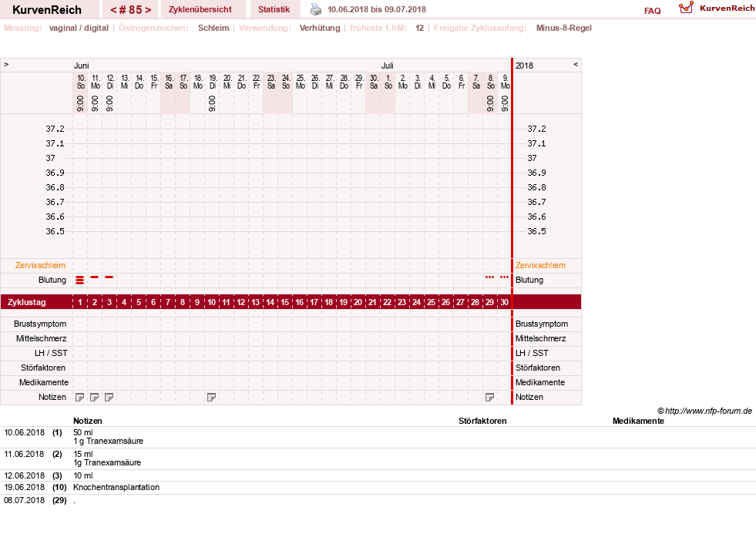The image size is (756, 534).
Task: Click the date range 10.06.2018 bis 09.07.2018
Action: click(377, 9)
